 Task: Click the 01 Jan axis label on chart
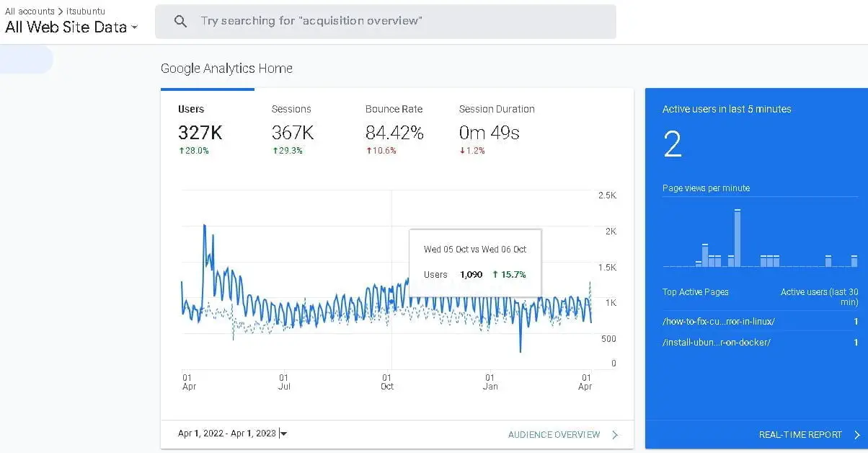[x=490, y=382]
